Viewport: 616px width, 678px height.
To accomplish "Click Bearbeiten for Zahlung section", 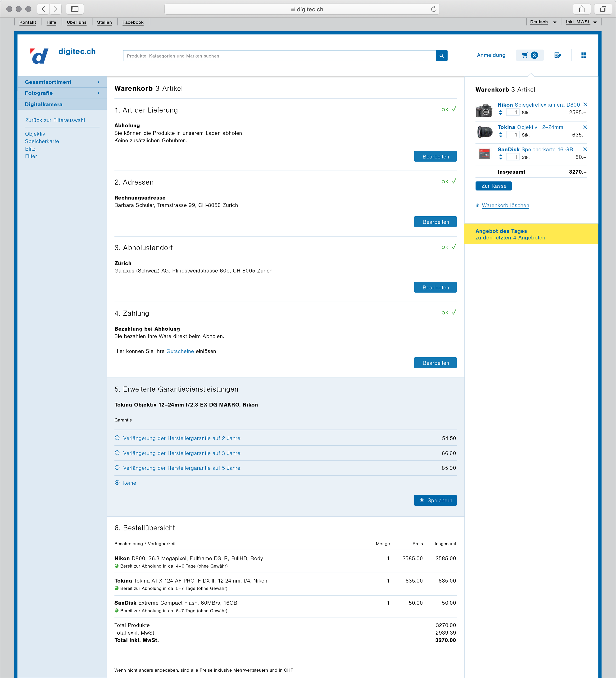I will (x=435, y=363).
